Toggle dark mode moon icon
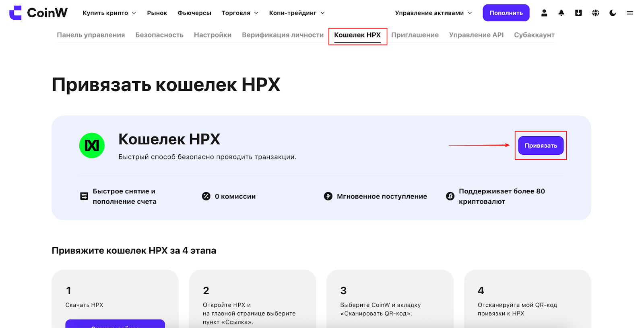This screenshot has height=328, width=644. pos(613,13)
